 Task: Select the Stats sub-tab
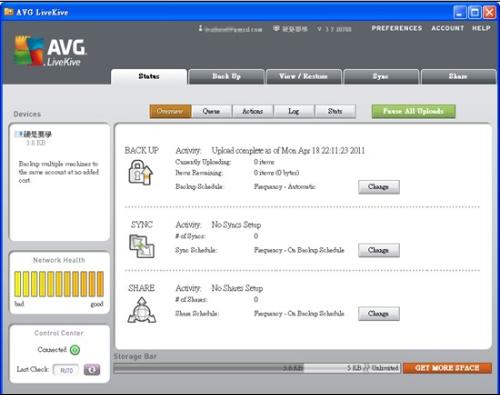coord(335,111)
